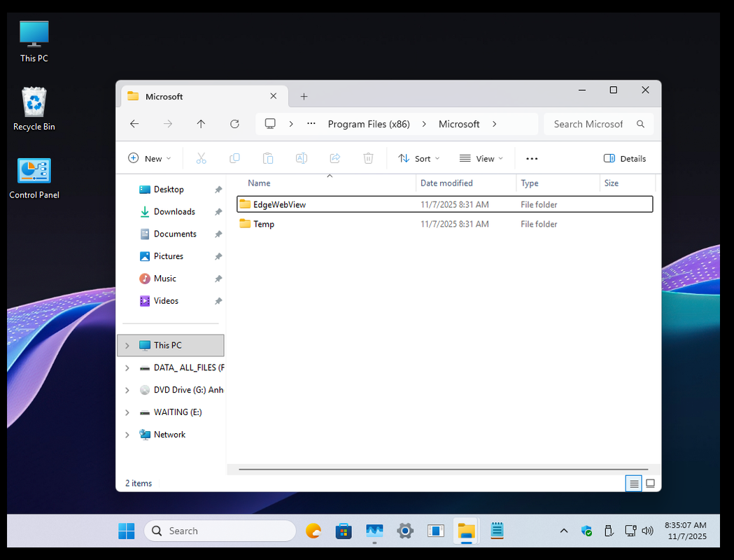Unpin Pictures using its pin icon
The image size is (734, 560).
tap(218, 256)
